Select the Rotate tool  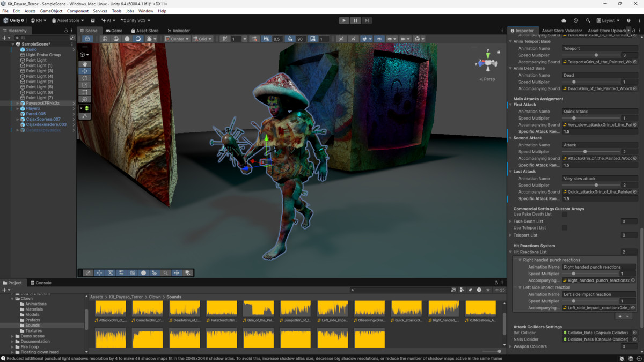pos(85,78)
